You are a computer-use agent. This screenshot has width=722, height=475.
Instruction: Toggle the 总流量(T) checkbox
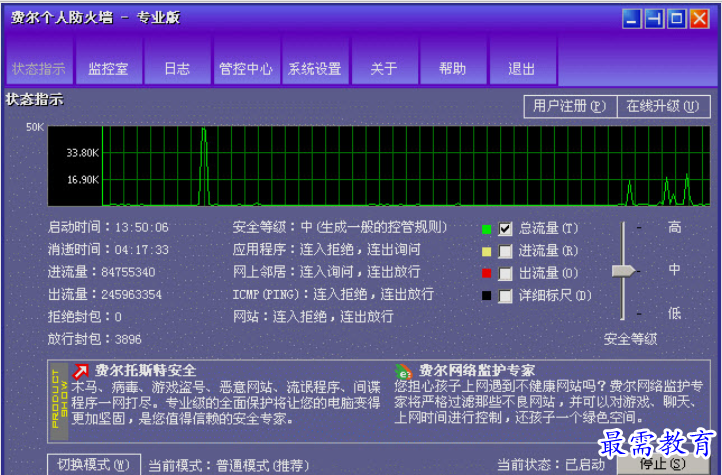pyautogui.click(x=505, y=229)
